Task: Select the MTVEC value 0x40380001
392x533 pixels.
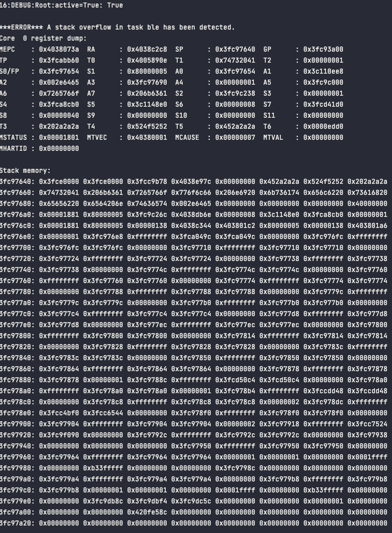Action: [147, 137]
